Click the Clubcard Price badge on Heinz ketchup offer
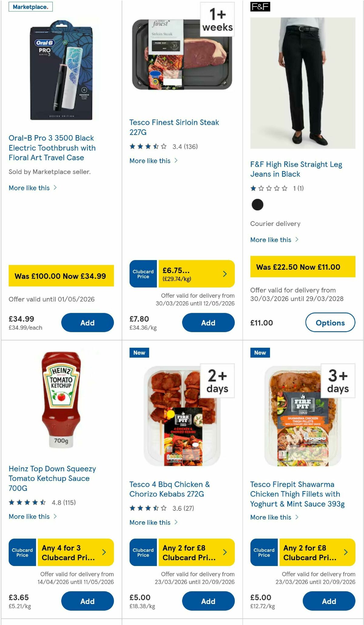Screen dimensions: 364x625 click(x=22, y=552)
